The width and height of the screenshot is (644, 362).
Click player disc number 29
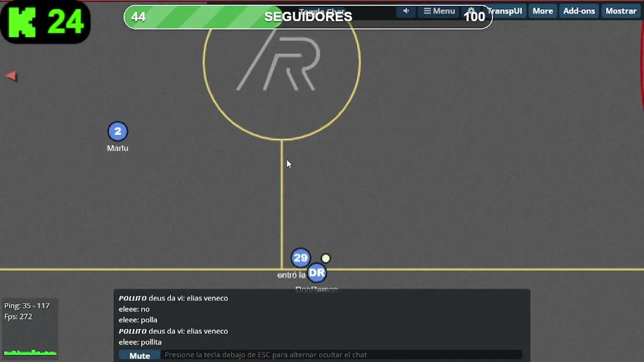301,258
